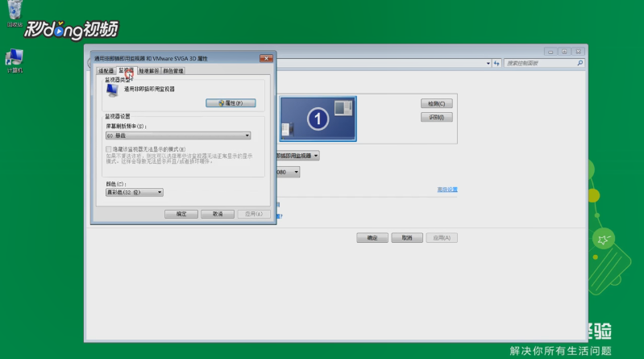Click the refresh icon beside the address bar
The height and width of the screenshot is (359, 644).
[x=497, y=63]
